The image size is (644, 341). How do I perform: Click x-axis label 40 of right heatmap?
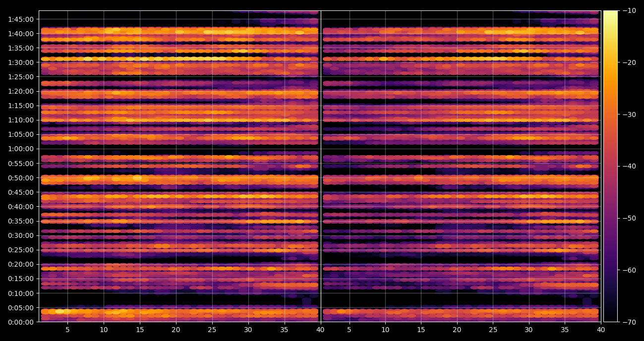click(601, 330)
